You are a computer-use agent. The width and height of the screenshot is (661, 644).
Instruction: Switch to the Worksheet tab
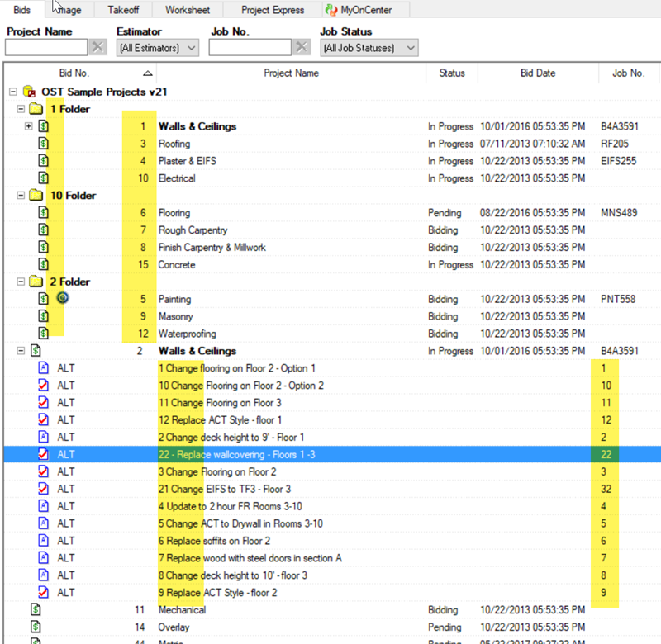(x=188, y=10)
